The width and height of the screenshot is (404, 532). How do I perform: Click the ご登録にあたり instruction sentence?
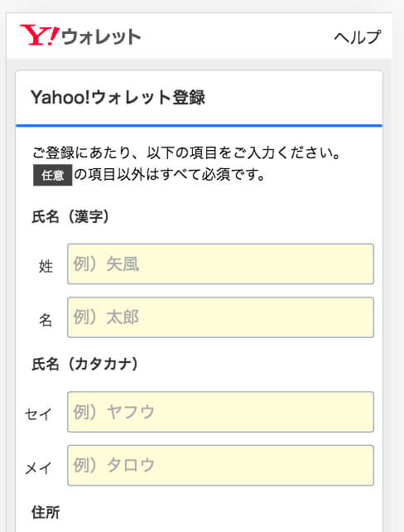(186, 153)
